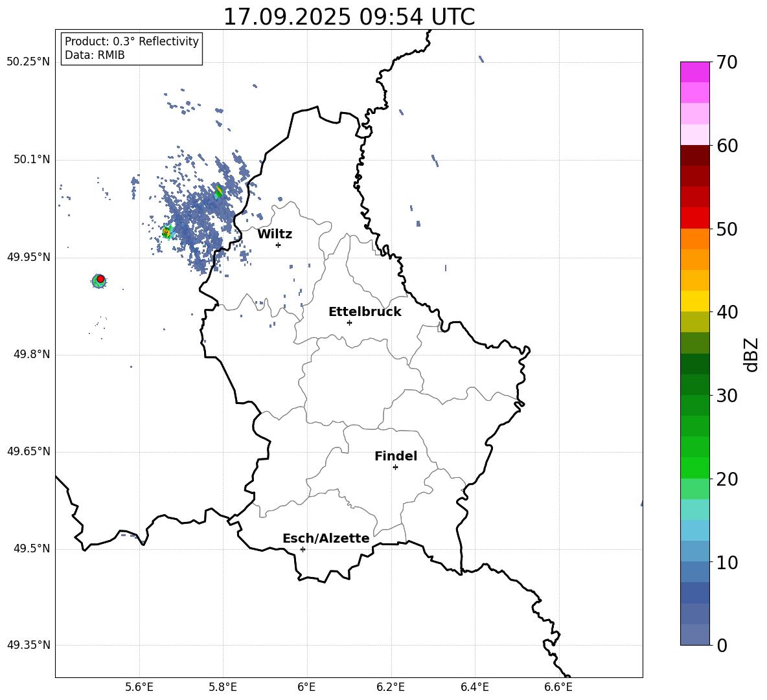Click the colorbar 60 tick label
This screenshot has height=700, width=767.
coord(727,145)
